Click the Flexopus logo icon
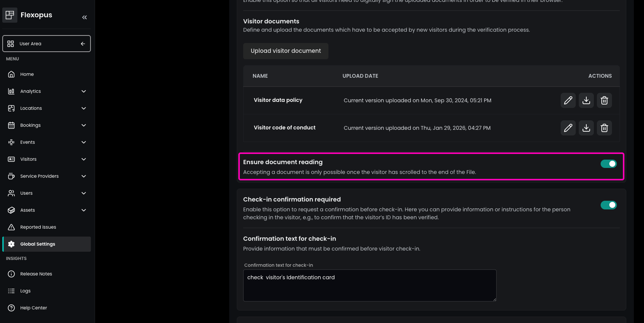The width and height of the screenshot is (644, 323). (10, 15)
